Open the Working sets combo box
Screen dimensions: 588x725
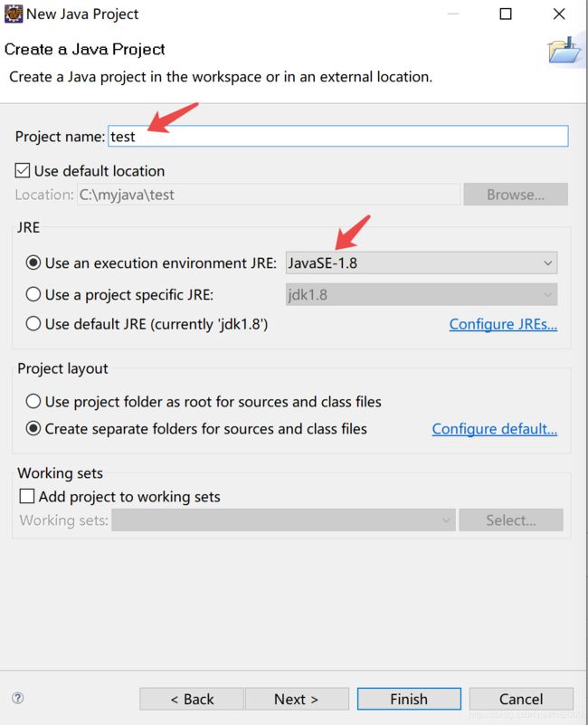point(283,520)
